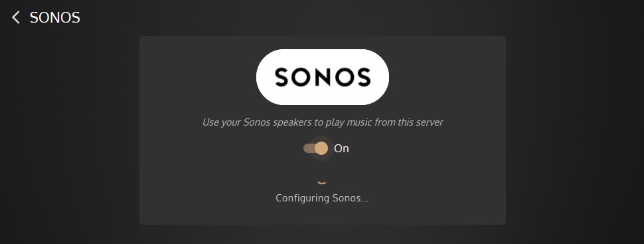644x244 pixels.
Task: Click the progress indicator arc
Action: click(322, 182)
